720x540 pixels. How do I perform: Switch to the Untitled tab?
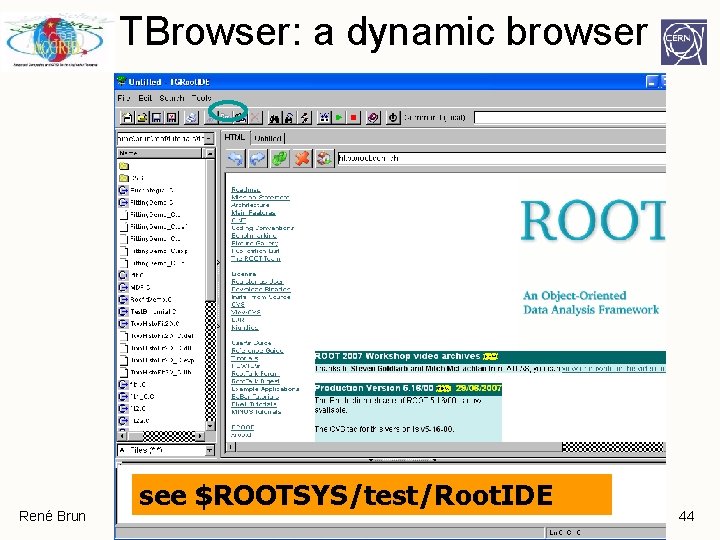pos(268,138)
